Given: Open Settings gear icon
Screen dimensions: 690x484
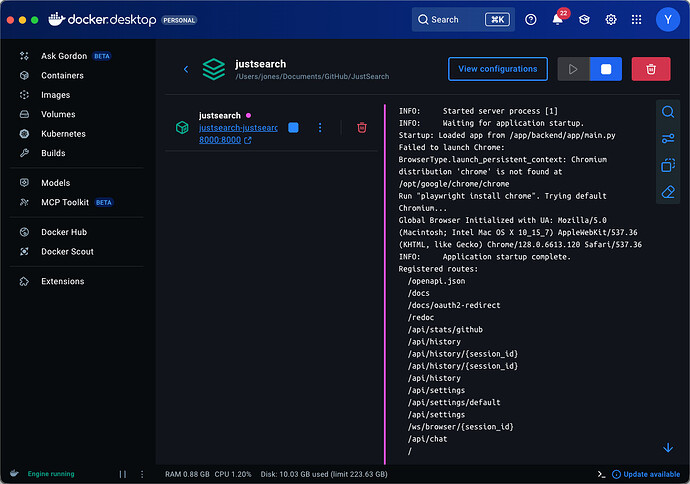Looking at the screenshot, I should coord(610,19).
